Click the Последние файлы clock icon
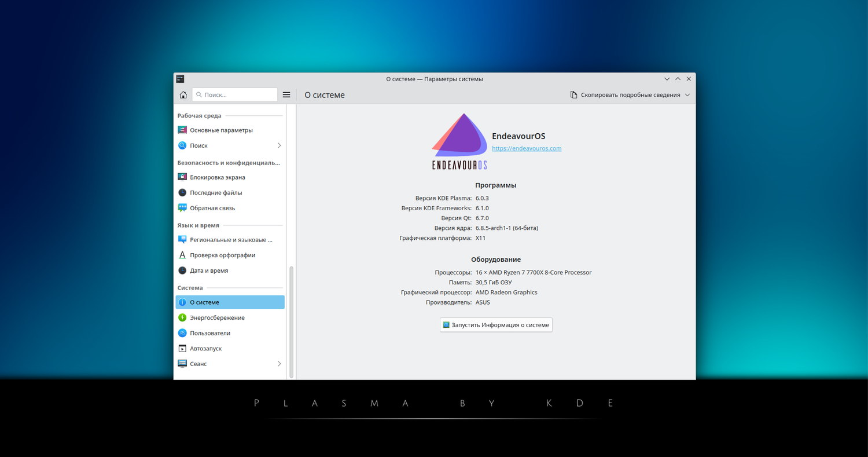This screenshot has width=868, height=457. (182, 192)
